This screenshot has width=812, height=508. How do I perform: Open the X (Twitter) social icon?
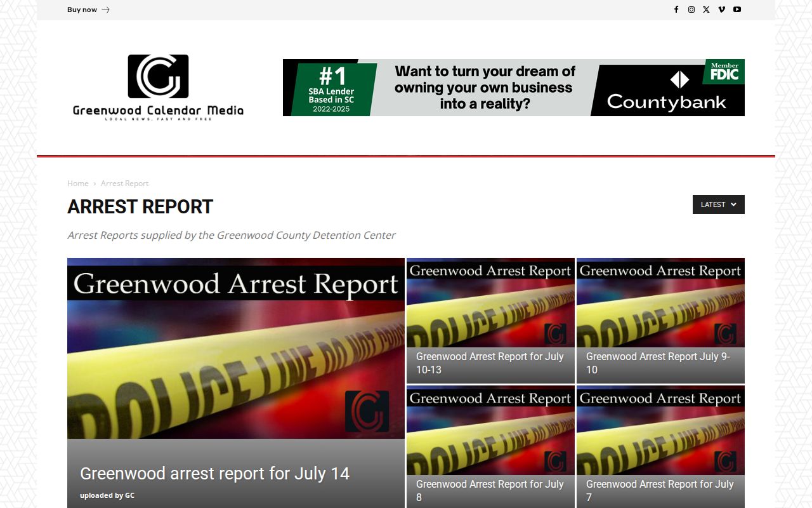[x=706, y=10]
